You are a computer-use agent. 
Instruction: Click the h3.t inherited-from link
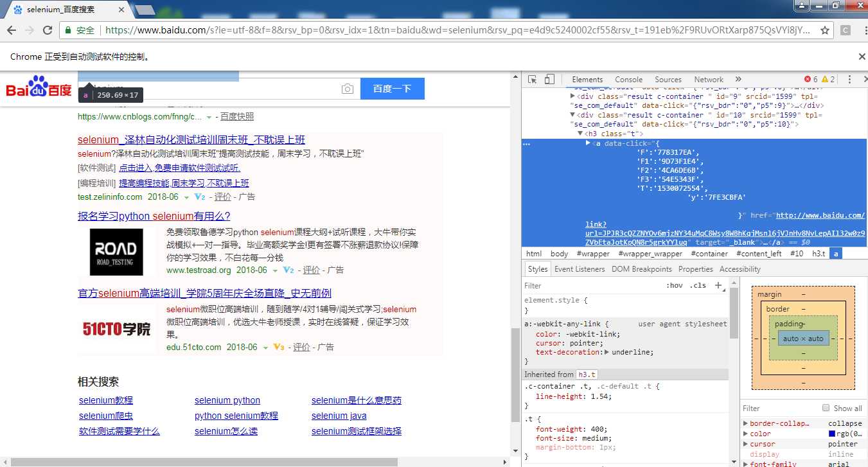pos(586,374)
